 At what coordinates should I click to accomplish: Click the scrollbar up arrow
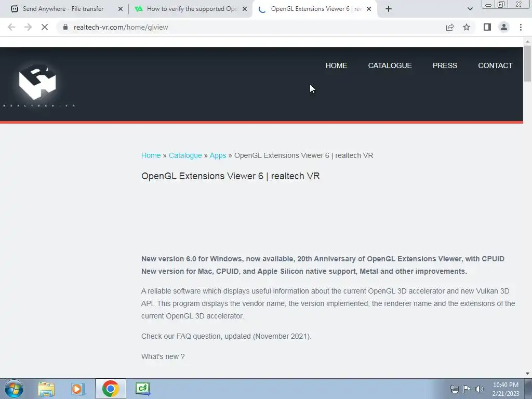527,42
